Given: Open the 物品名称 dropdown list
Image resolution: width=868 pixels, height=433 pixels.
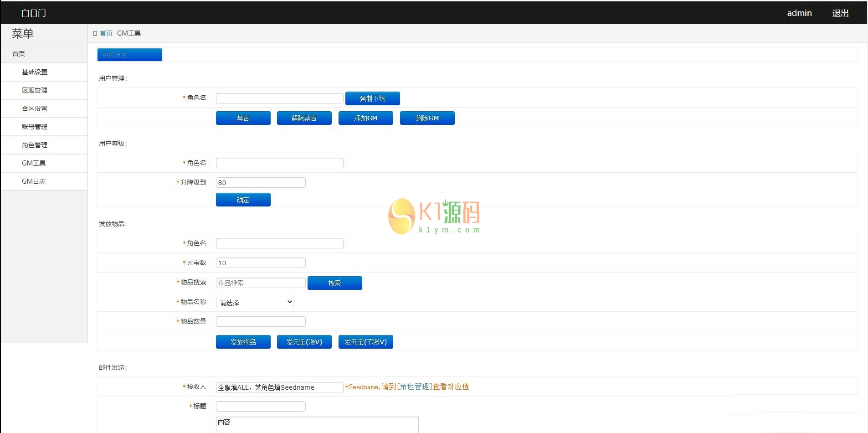Looking at the screenshot, I should click(255, 302).
